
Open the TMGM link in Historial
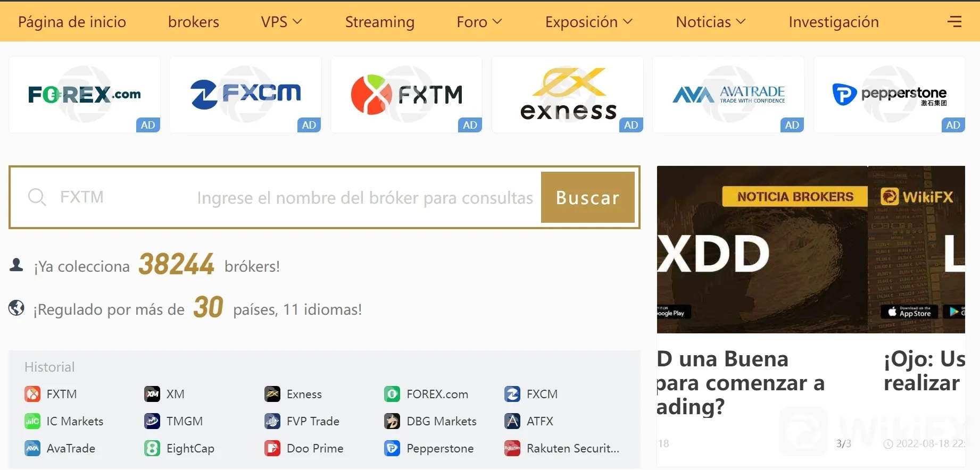[x=185, y=421]
